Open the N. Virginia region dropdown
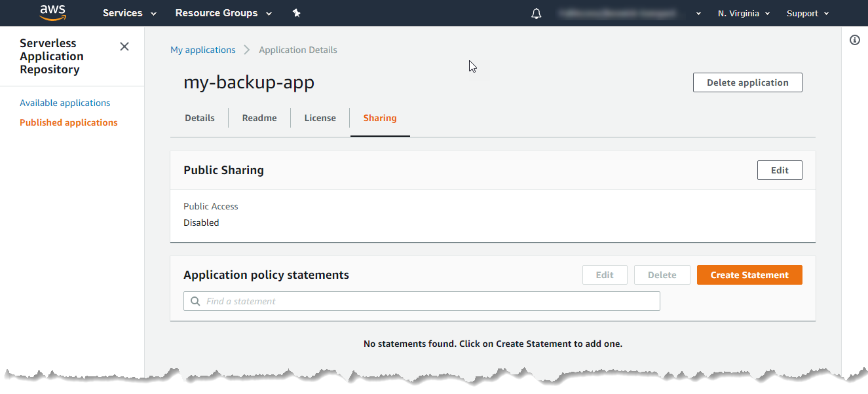This screenshot has height=394, width=868. [x=744, y=13]
